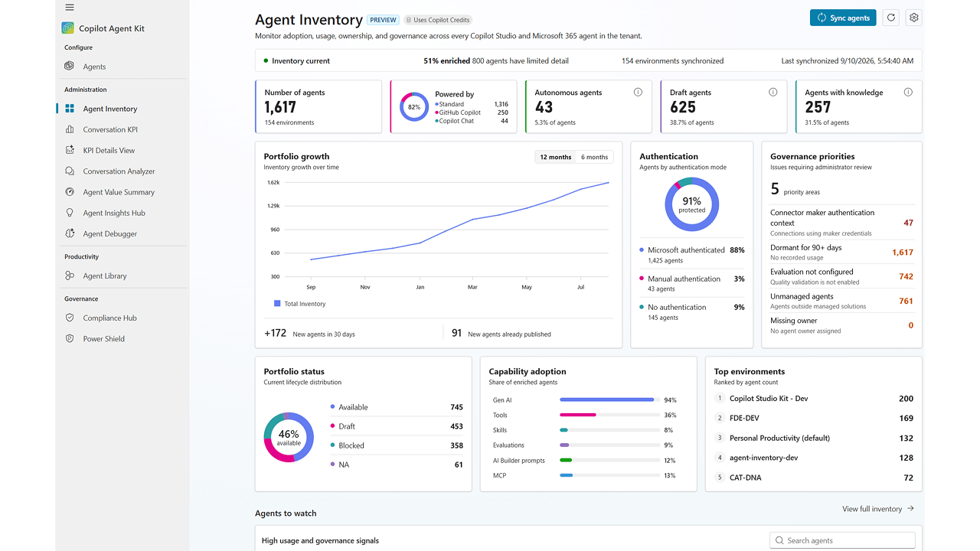
Task: Click the Sync agents button
Action: [x=843, y=18]
